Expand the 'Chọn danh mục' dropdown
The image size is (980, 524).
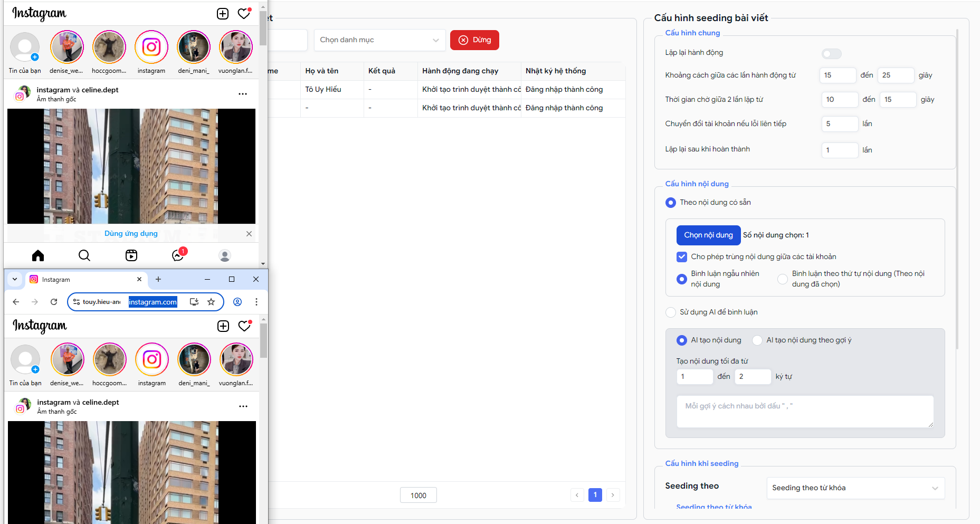(380, 40)
